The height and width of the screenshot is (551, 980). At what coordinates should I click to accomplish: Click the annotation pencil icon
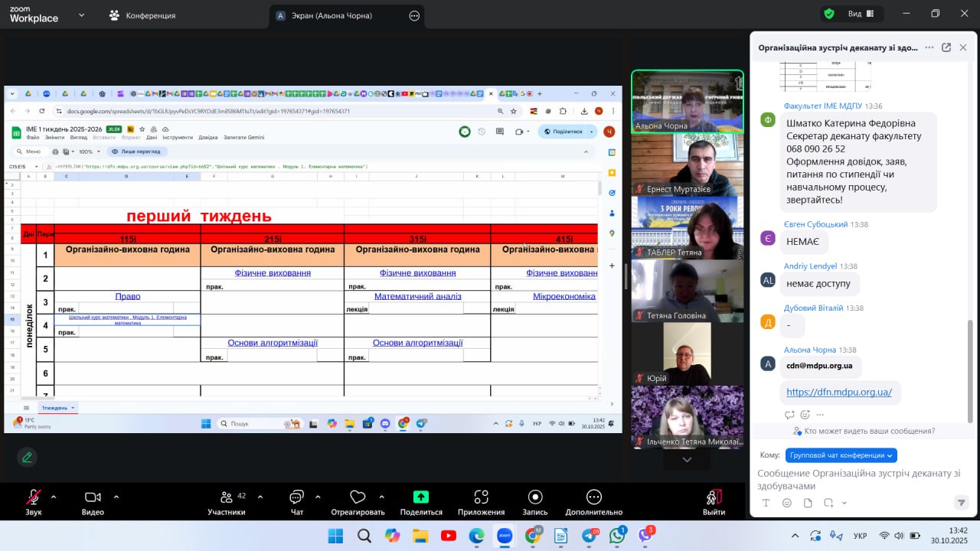tap(28, 457)
